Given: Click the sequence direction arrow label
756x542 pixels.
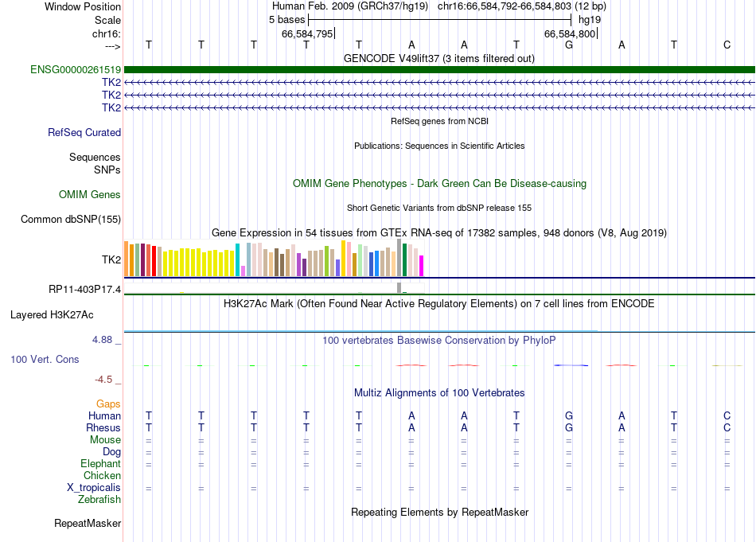Looking at the screenshot, I should [x=113, y=46].
